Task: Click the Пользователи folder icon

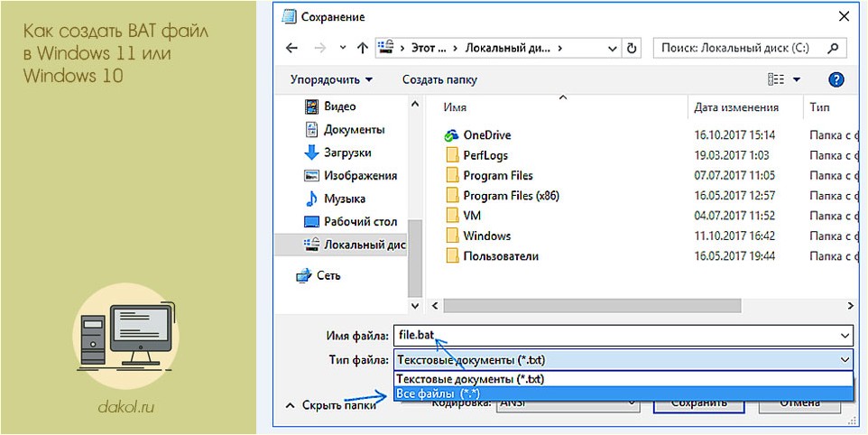Action: pyautogui.click(x=452, y=256)
